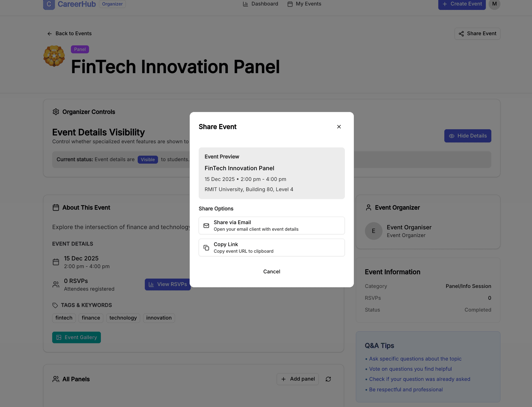Open the user avatar M menu
Viewport: 532px width, 407px height.
click(x=494, y=4)
